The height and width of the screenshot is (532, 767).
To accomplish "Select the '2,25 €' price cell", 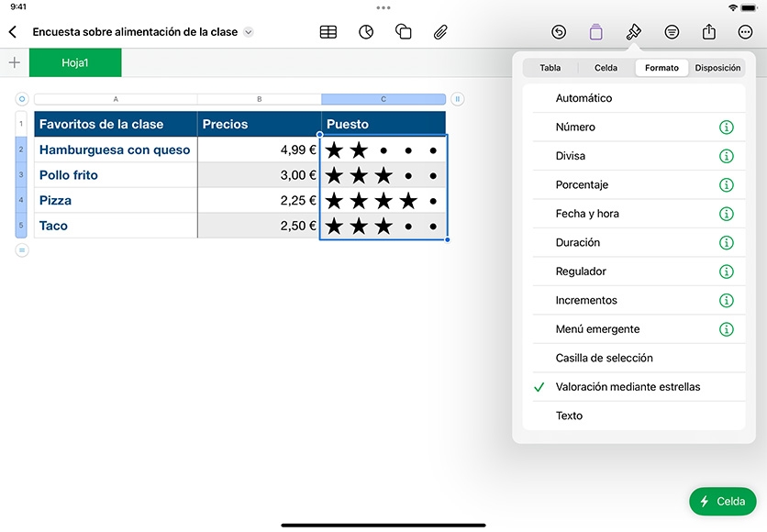I will click(x=260, y=201).
